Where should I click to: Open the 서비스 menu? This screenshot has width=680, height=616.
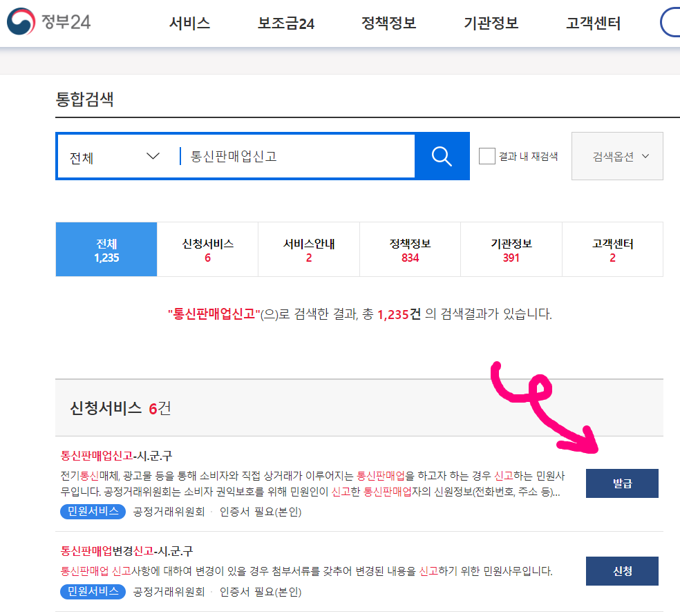point(189,23)
